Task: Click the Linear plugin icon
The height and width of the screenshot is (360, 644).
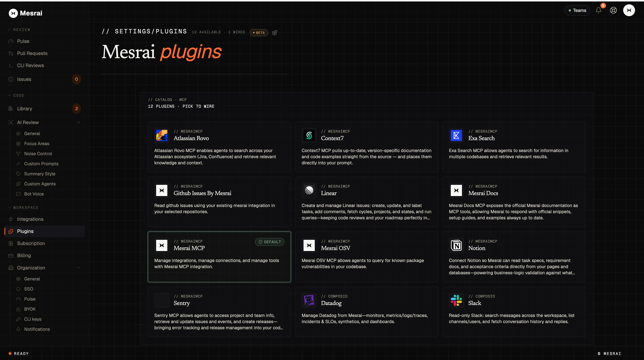Action: 309,190
